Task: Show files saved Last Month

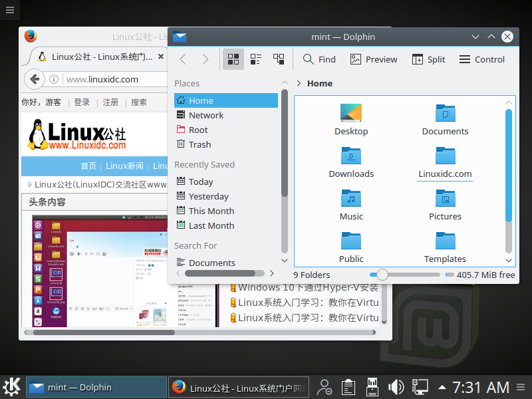Action: 226,225
